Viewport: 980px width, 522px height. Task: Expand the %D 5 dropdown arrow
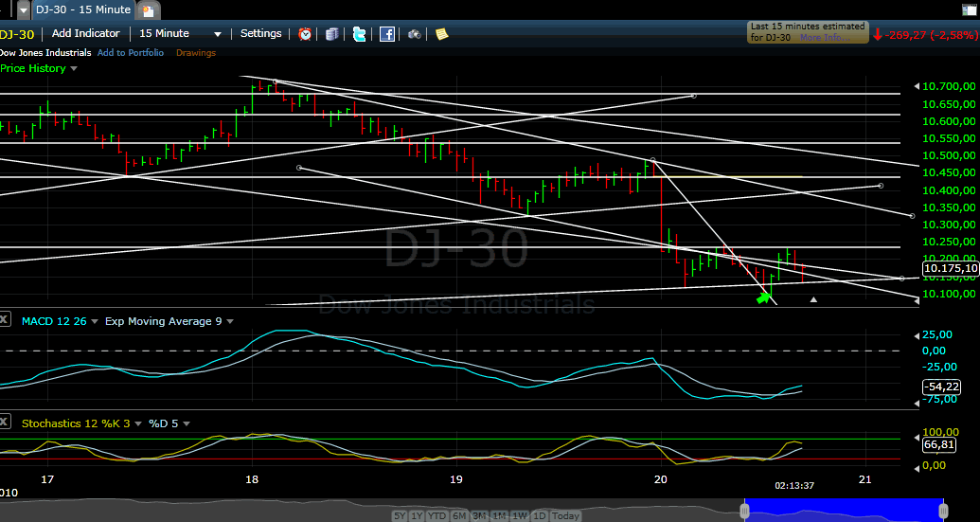[187, 423]
